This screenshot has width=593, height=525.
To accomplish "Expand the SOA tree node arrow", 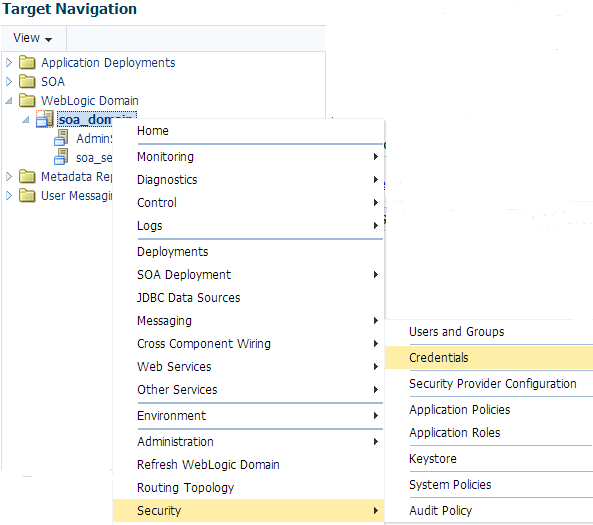I will 9,81.
